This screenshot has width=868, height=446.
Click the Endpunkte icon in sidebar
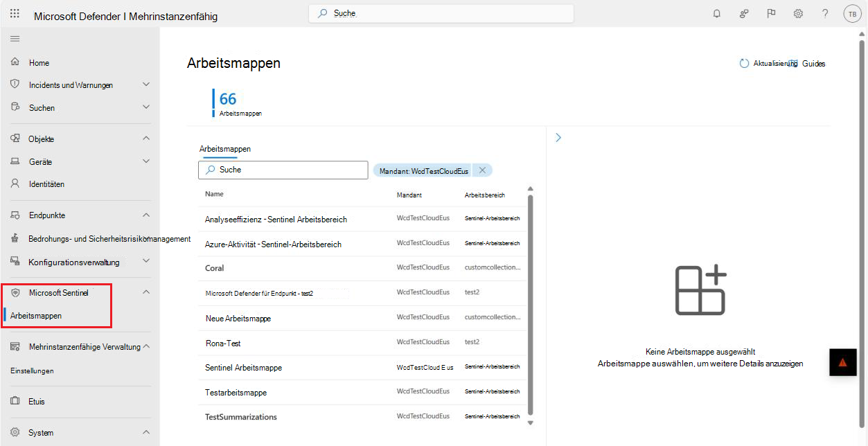(15, 215)
